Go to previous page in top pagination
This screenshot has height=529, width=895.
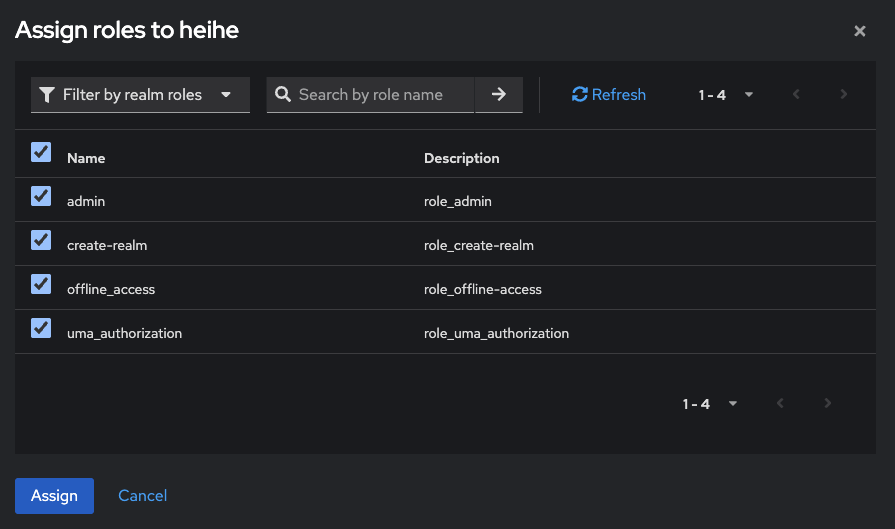[796, 95]
